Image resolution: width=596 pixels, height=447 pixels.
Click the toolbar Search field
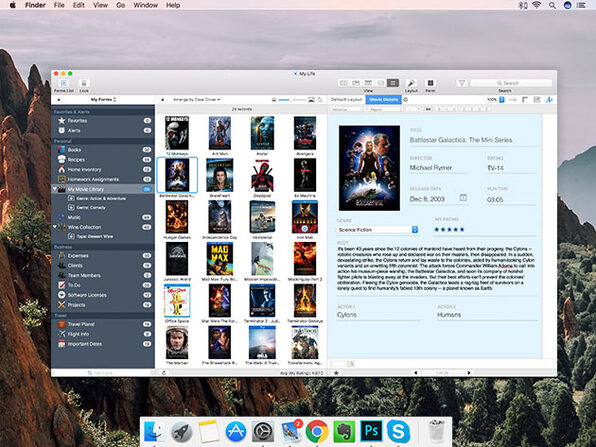(x=510, y=83)
